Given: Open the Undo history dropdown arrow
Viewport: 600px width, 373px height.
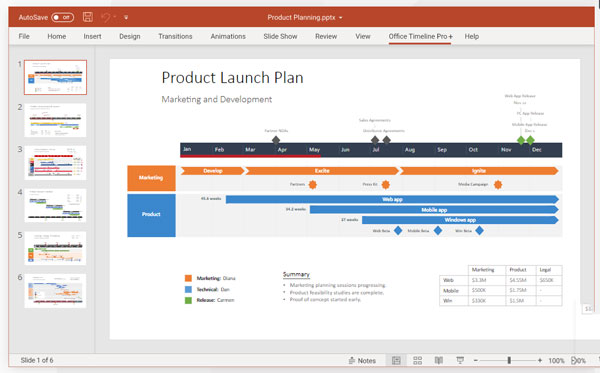Looking at the screenshot, I should [x=115, y=17].
